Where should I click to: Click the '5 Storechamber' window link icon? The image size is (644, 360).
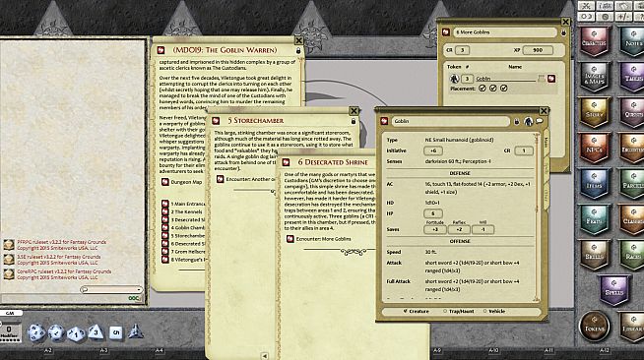(216, 121)
